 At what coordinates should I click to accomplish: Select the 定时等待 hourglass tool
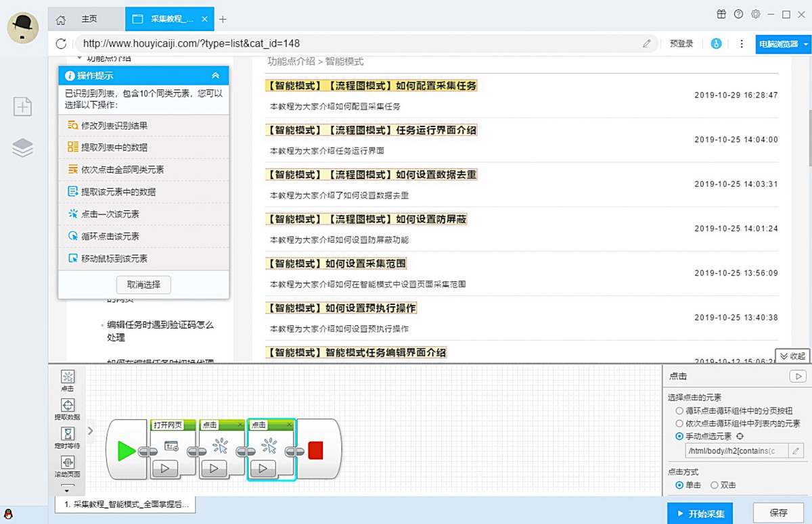(x=68, y=434)
